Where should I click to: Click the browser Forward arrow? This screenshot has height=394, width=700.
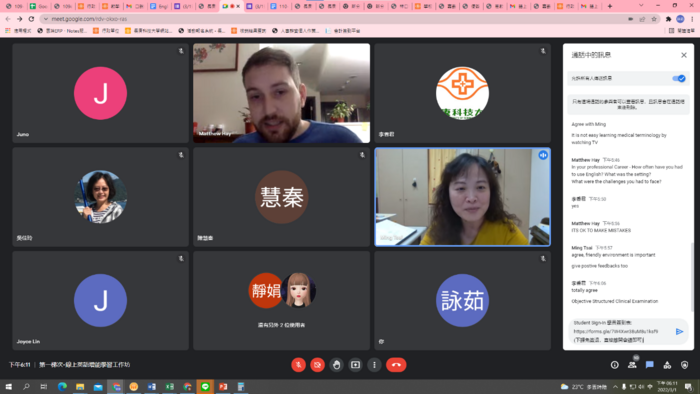coord(20,19)
